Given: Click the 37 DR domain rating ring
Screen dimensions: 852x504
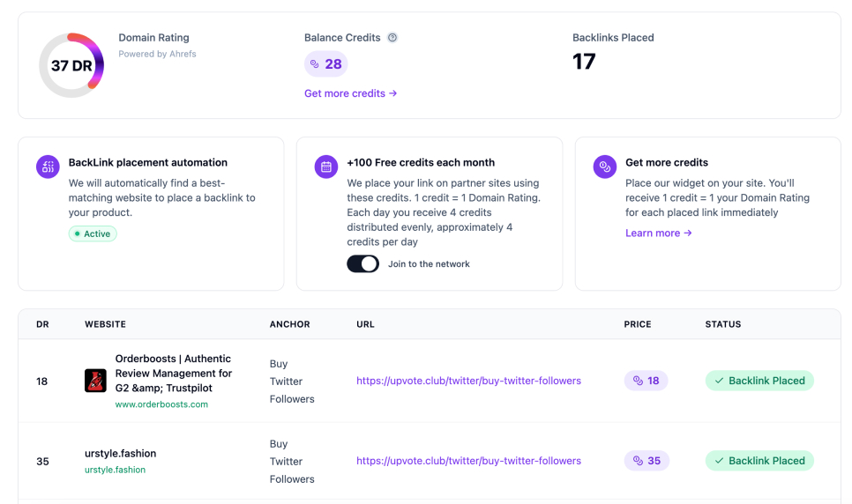Looking at the screenshot, I should click(x=71, y=66).
